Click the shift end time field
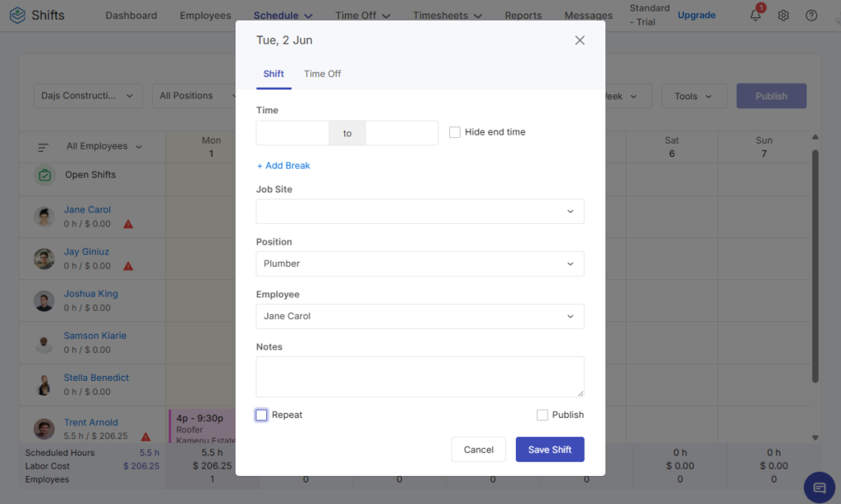Image resolution: width=841 pixels, height=504 pixels. [x=402, y=133]
